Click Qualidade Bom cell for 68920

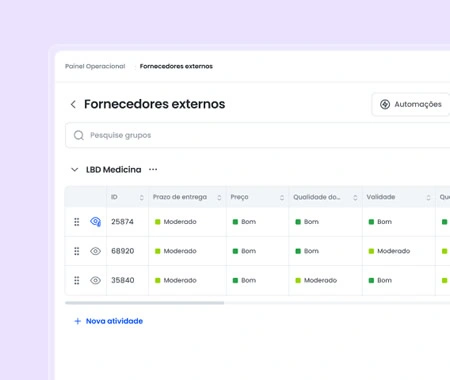click(x=326, y=251)
